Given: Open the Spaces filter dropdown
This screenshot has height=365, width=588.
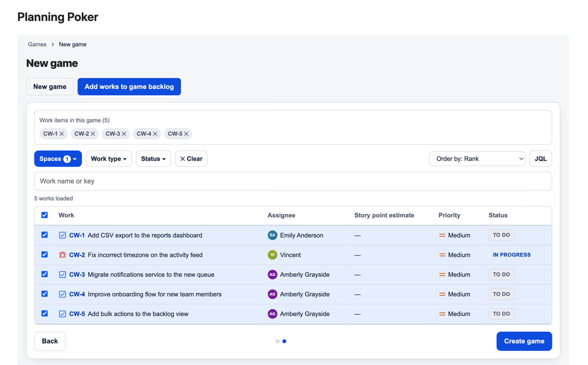Looking at the screenshot, I should (58, 159).
